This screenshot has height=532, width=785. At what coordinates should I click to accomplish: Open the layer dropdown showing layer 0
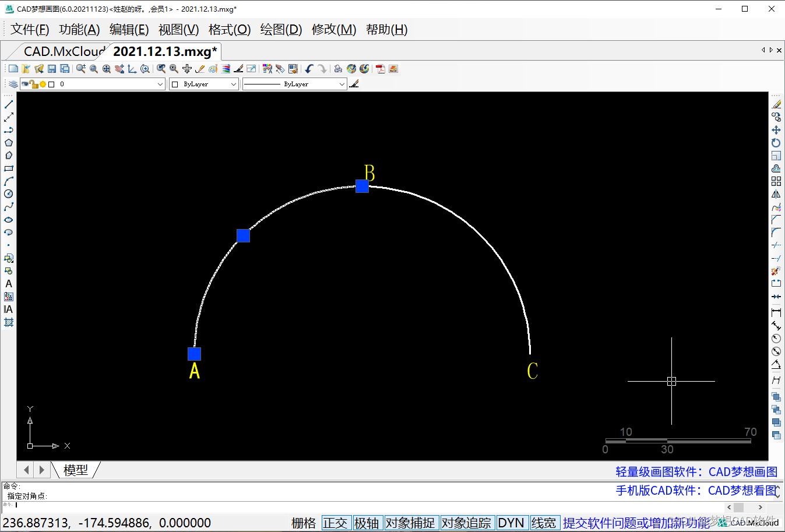pos(160,84)
